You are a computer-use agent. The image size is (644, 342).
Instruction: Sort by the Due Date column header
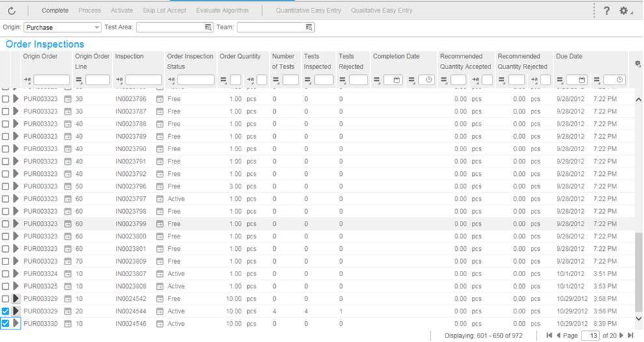point(569,57)
